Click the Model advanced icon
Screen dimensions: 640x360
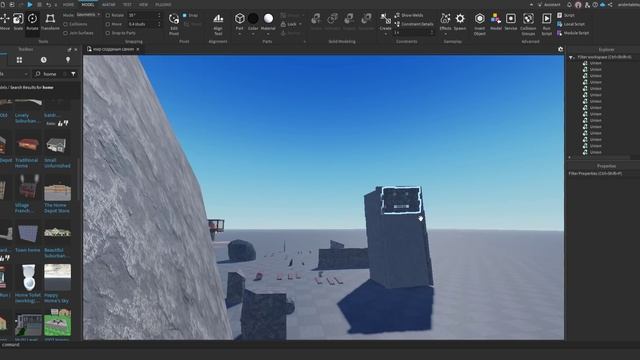pos(496,21)
